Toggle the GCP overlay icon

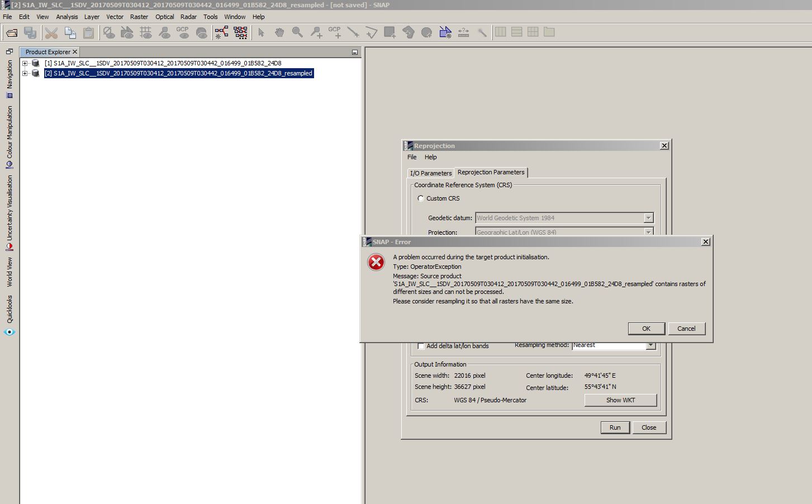coord(183,33)
